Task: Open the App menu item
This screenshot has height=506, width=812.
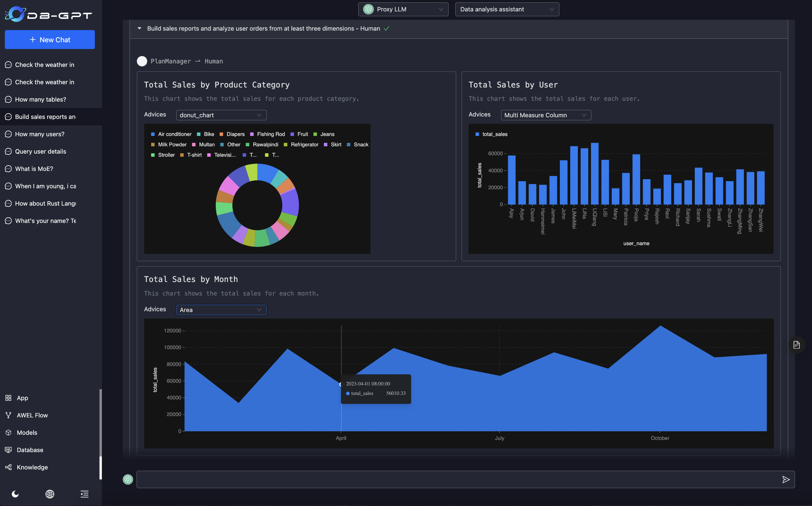Action: click(x=22, y=398)
